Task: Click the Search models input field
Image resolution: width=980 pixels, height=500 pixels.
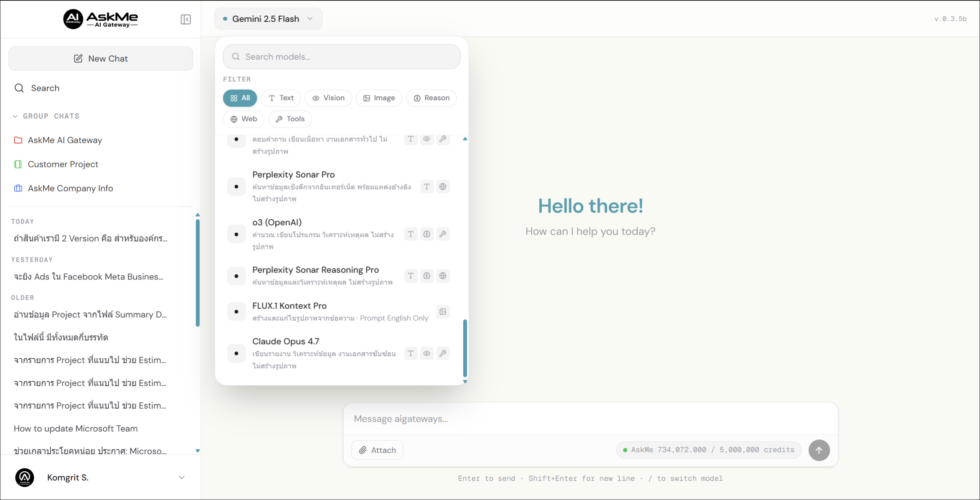Action: 341,57
